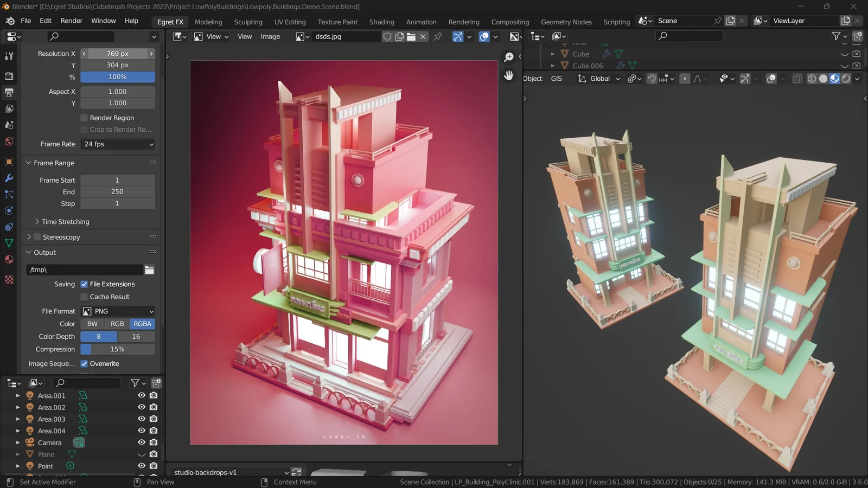Hide the Area.002 light in the outliner
868x488 pixels.
(x=141, y=407)
